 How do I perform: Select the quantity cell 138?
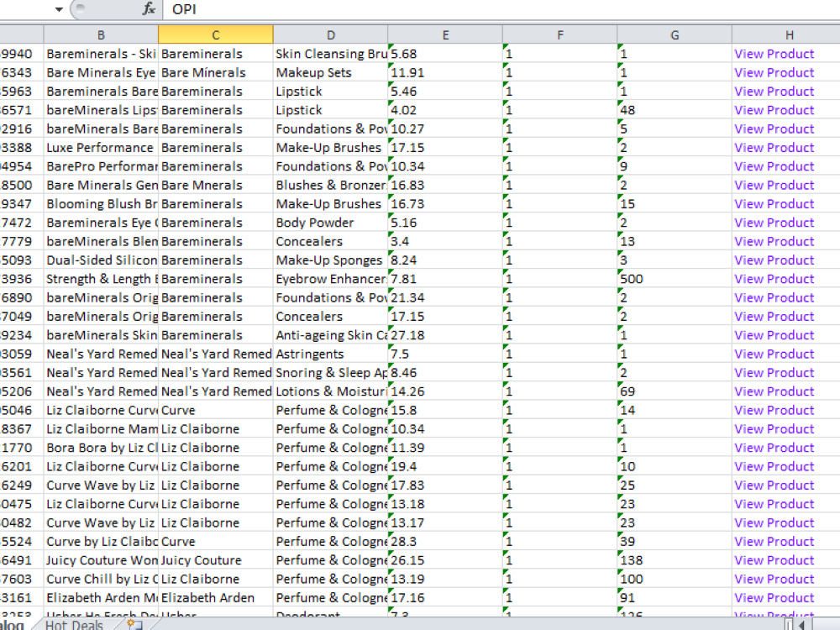[x=675, y=559]
